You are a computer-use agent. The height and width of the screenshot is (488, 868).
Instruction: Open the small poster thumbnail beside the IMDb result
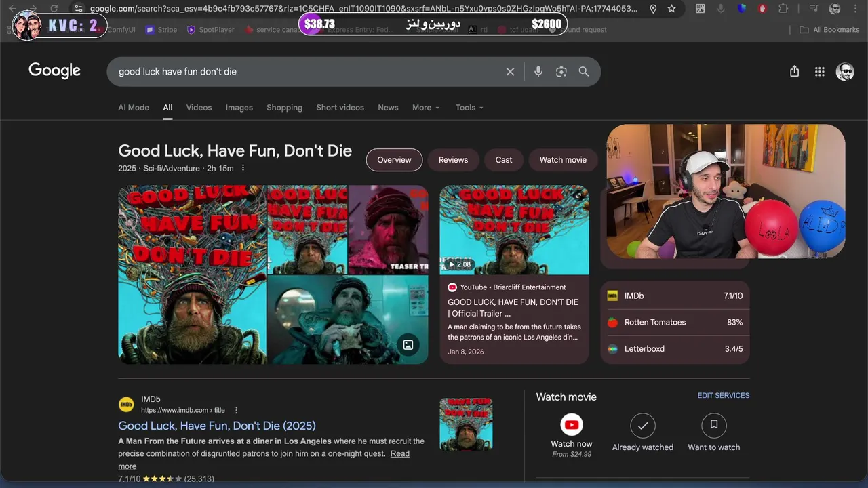coord(466,424)
